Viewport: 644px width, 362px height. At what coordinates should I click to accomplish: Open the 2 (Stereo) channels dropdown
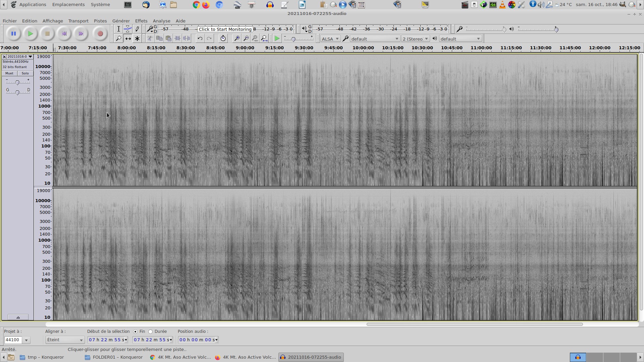click(x=415, y=39)
